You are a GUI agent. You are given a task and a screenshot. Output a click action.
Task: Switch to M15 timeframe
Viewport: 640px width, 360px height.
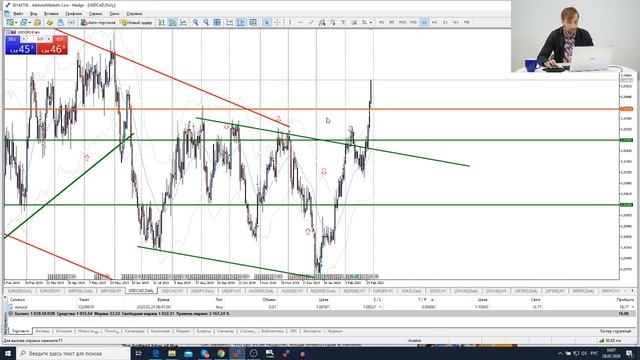(402, 22)
